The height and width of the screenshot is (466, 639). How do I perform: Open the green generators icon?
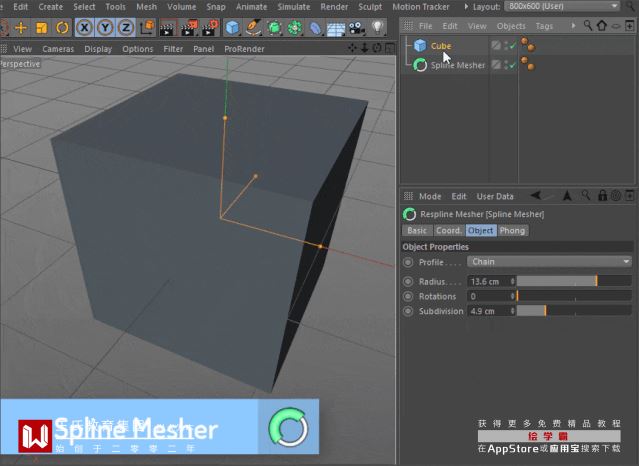click(x=274, y=28)
